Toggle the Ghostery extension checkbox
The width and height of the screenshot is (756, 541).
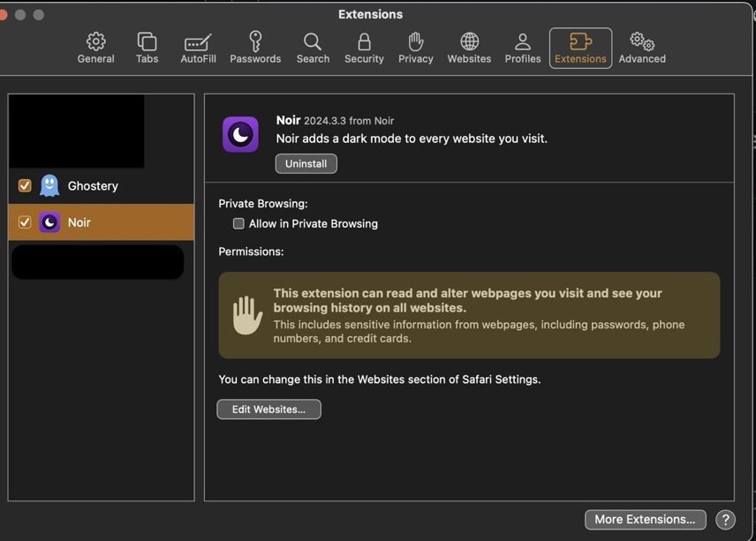coord(25,185)
